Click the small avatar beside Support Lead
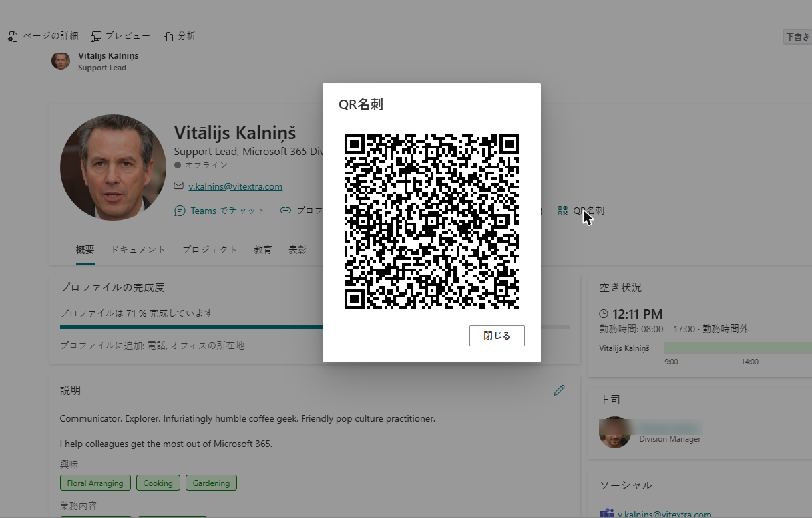This screenshot has height=518, width=812. (61, 61)
